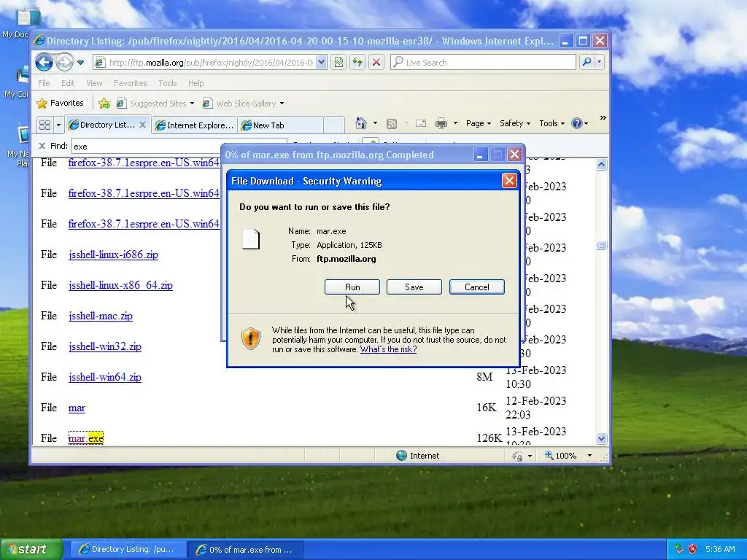This screenshot has width=747, height=560.
Task: Expand the address bar history dropdown
Action: (321, 63)
